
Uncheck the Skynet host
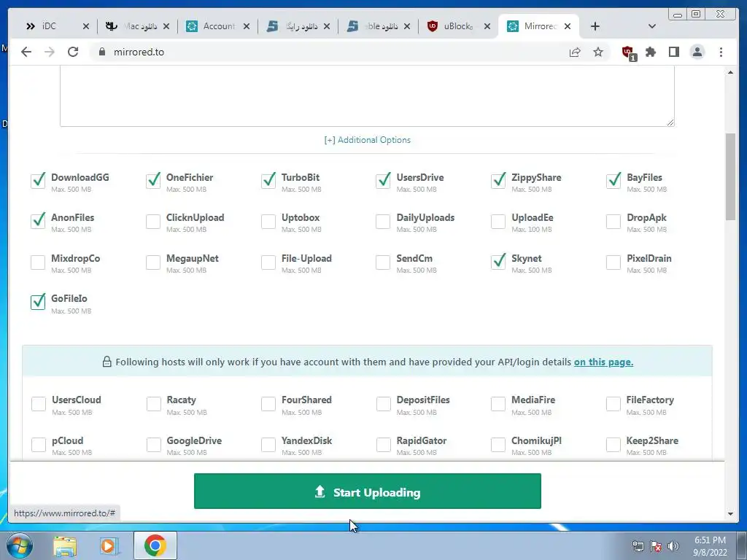tap(498, 262)
